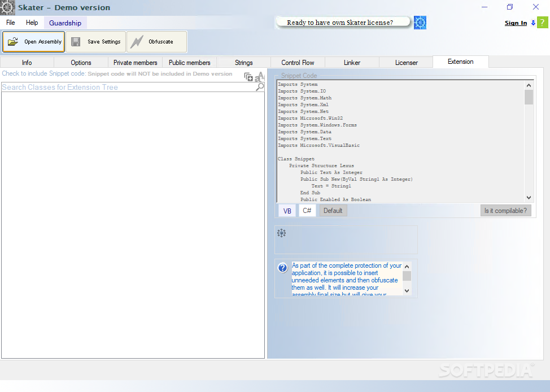Screen dimensions: 550x392
Task: Click the blue down arrow beside Sign In
Action: coord(533,23)
